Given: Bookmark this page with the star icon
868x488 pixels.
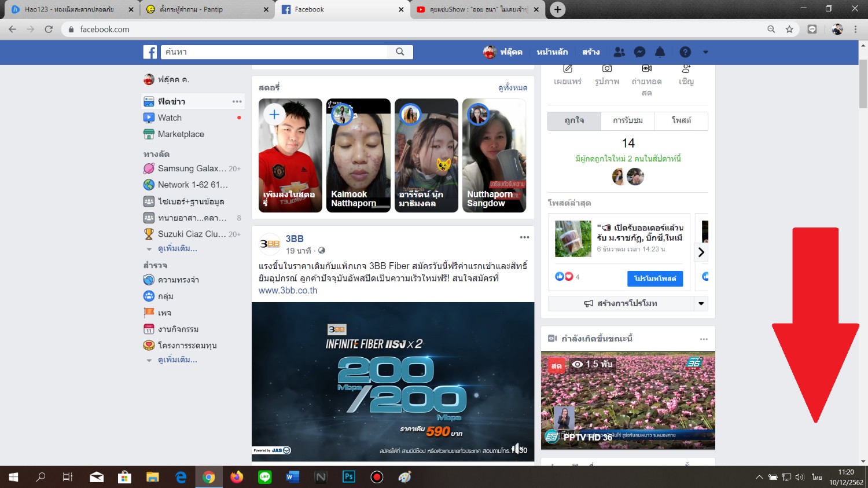Looking at the screenshot, I should pyautogui.click(x=789, y=29).
